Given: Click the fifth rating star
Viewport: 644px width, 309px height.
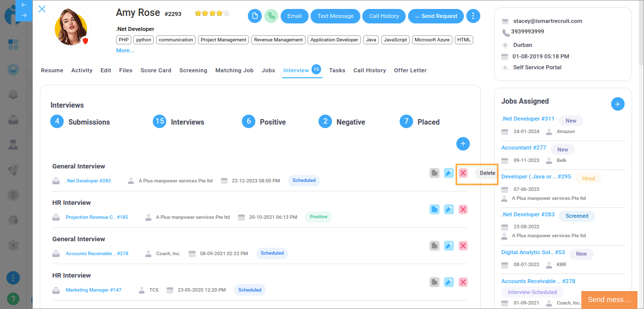Looking at the screenshot, I should point(226,13).
